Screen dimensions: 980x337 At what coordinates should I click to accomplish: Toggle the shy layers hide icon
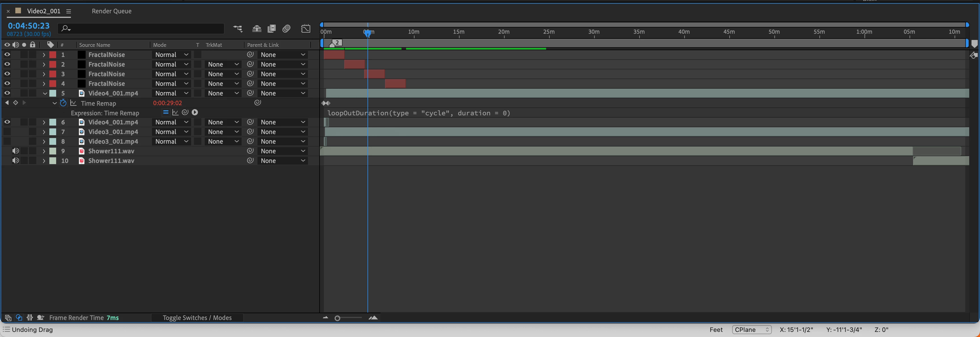point(257,29)
